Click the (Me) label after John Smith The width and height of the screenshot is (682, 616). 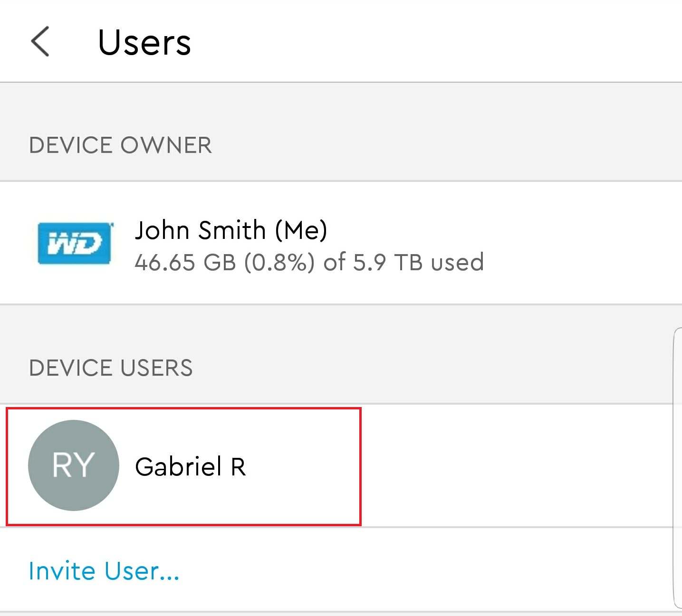point(301,230)
